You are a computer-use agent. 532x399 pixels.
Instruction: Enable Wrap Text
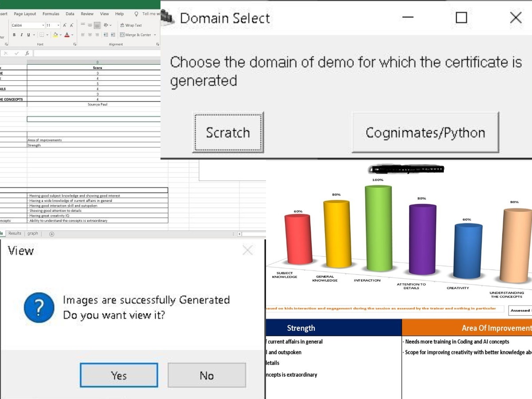point(132,25)
